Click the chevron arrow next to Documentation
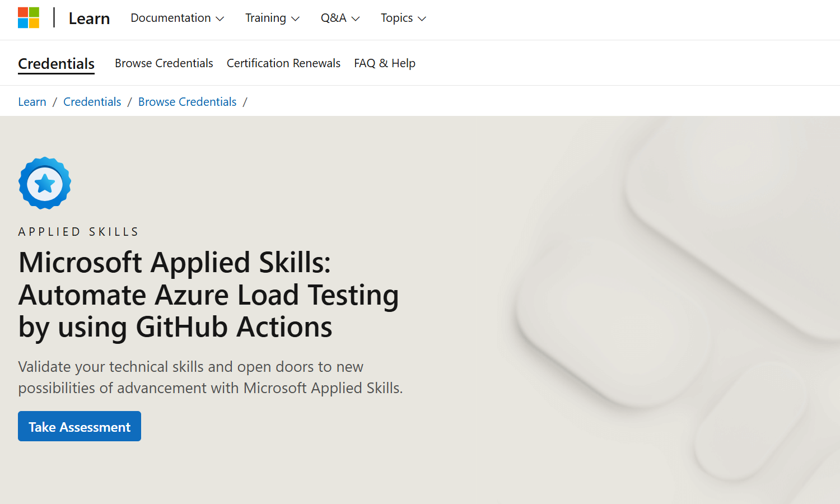Image resolution: width=840 pixels, height=504 pixels. pyautogui.click(x=220, y=18)
